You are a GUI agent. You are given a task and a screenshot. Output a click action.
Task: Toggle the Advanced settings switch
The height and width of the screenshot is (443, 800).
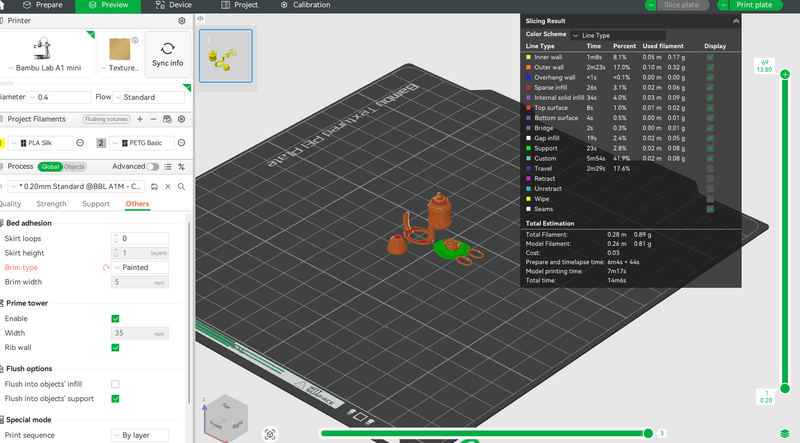coord(153,167)
